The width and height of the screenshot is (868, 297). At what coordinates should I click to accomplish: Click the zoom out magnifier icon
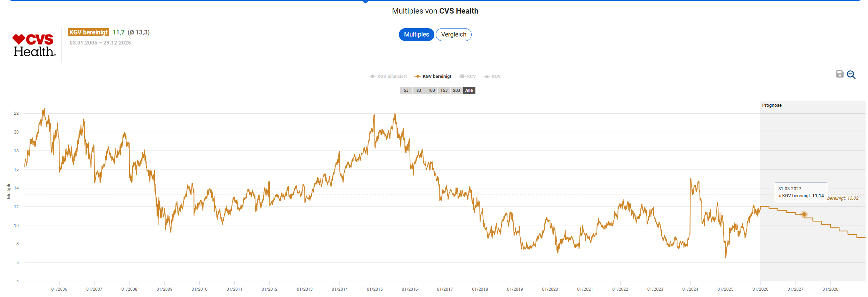tap(851, 75)
